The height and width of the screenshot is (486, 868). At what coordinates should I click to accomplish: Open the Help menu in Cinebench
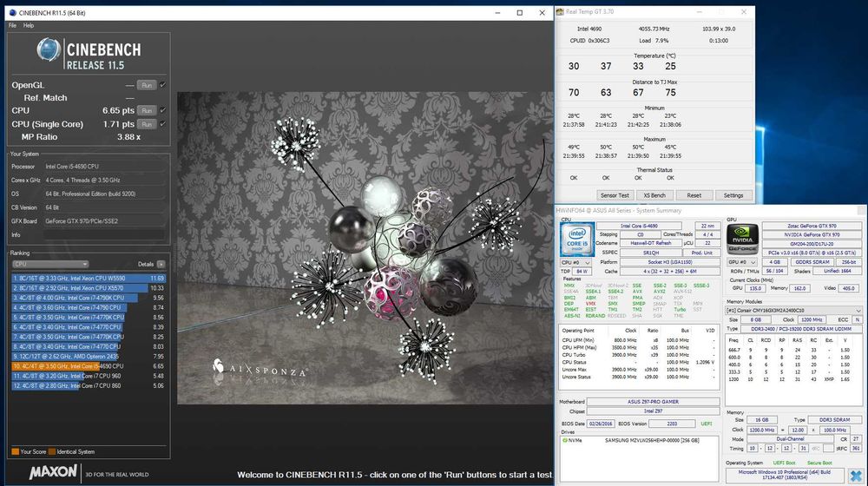pos(29,25)
